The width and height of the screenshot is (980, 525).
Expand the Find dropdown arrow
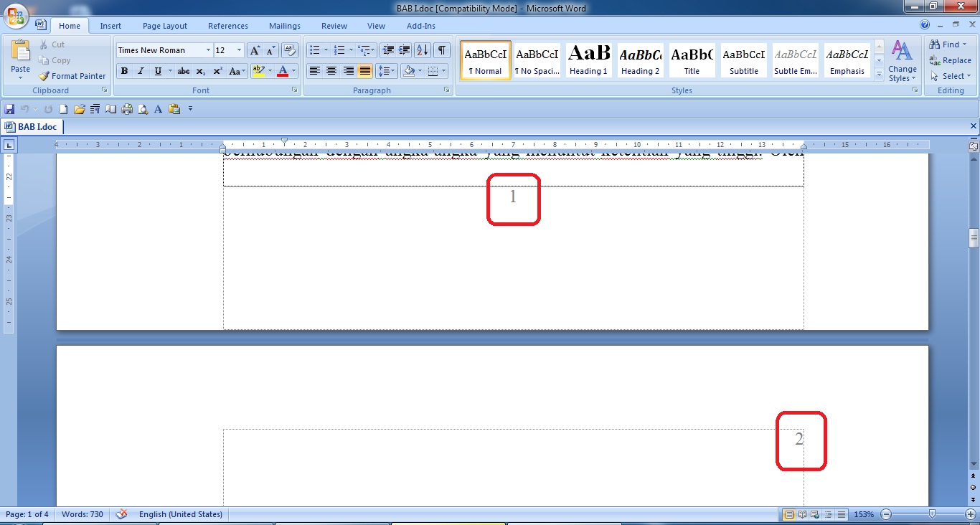(965, 44)
